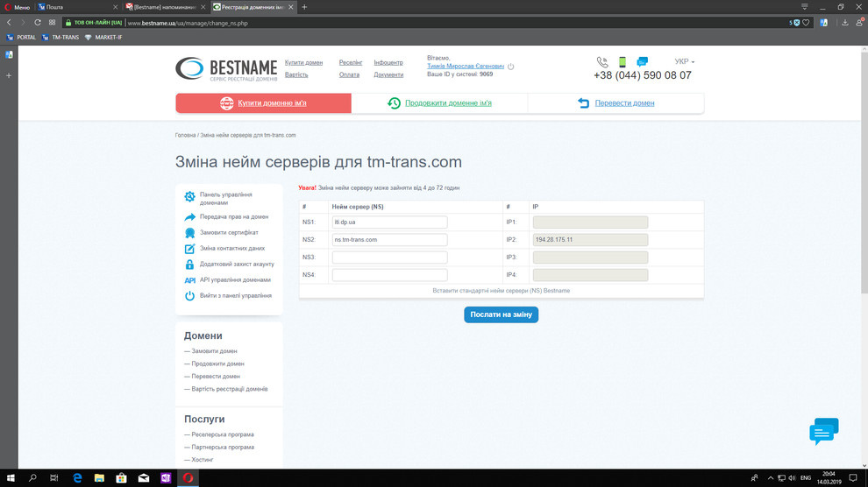
Task: Click the empty NS4 input field
Action: point(389,275)
